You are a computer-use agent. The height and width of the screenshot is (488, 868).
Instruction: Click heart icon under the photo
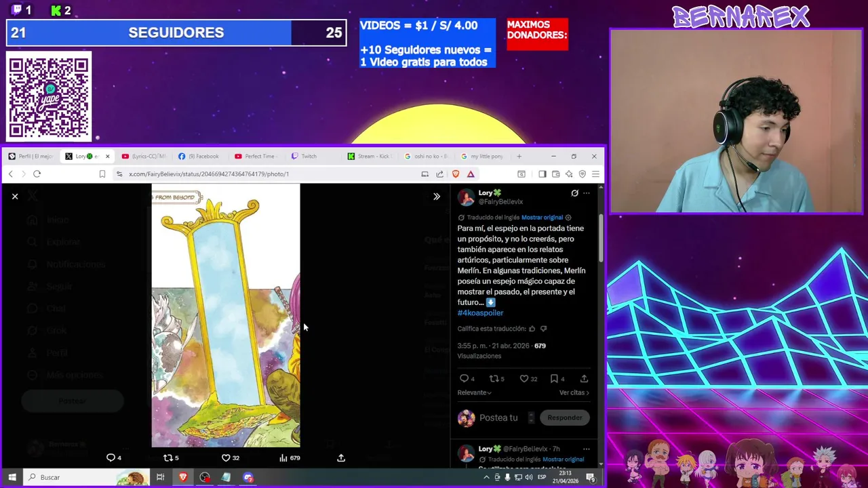(x=226, y=457)
